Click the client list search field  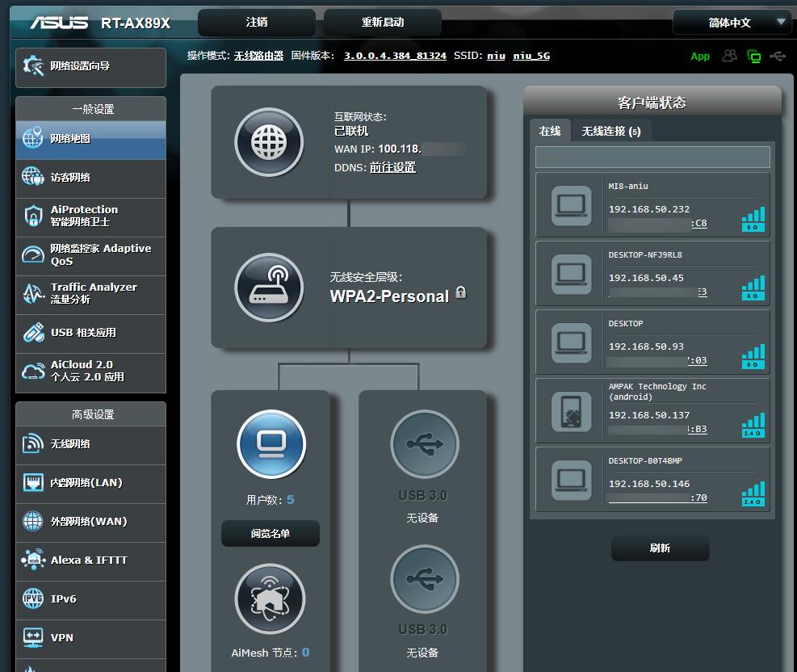652,157
